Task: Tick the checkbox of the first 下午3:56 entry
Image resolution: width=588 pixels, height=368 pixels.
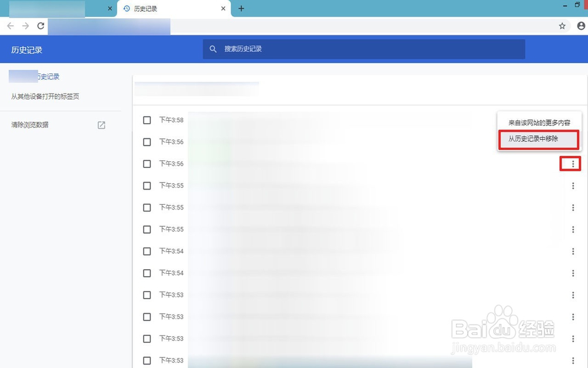Action: point(147,142)
